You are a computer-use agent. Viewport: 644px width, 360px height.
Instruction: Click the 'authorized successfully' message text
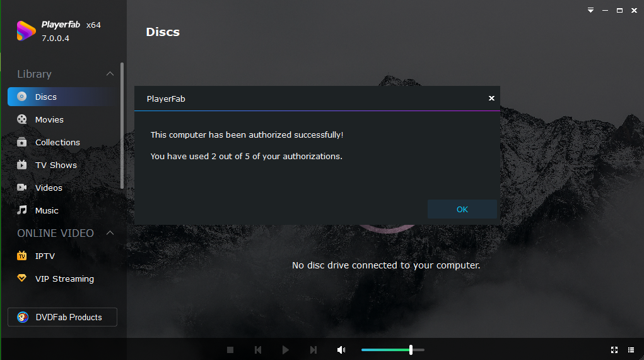click(x=247, y=135)
